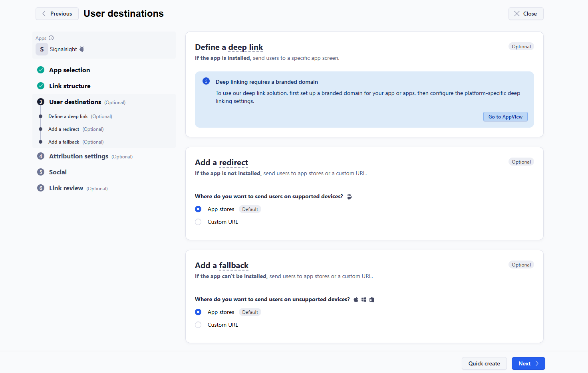Click the info icon next to Apps
The image size is (588, 373).
(51, 38)
